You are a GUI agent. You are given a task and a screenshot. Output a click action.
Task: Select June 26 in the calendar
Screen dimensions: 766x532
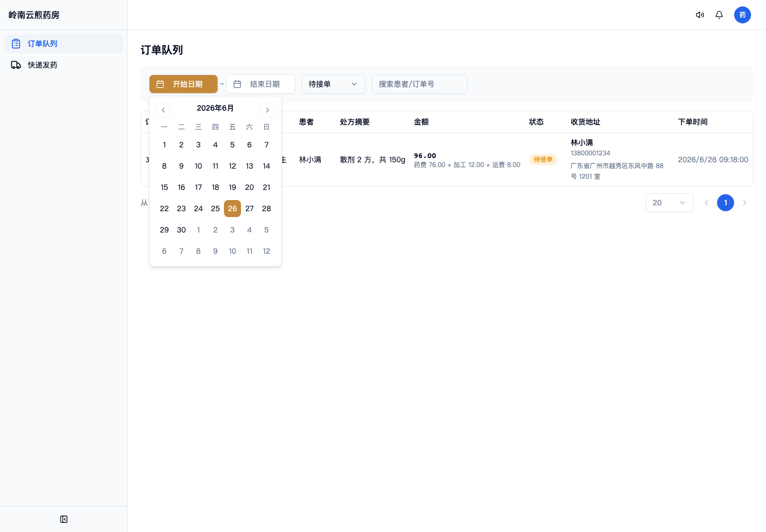pos(232,209)
